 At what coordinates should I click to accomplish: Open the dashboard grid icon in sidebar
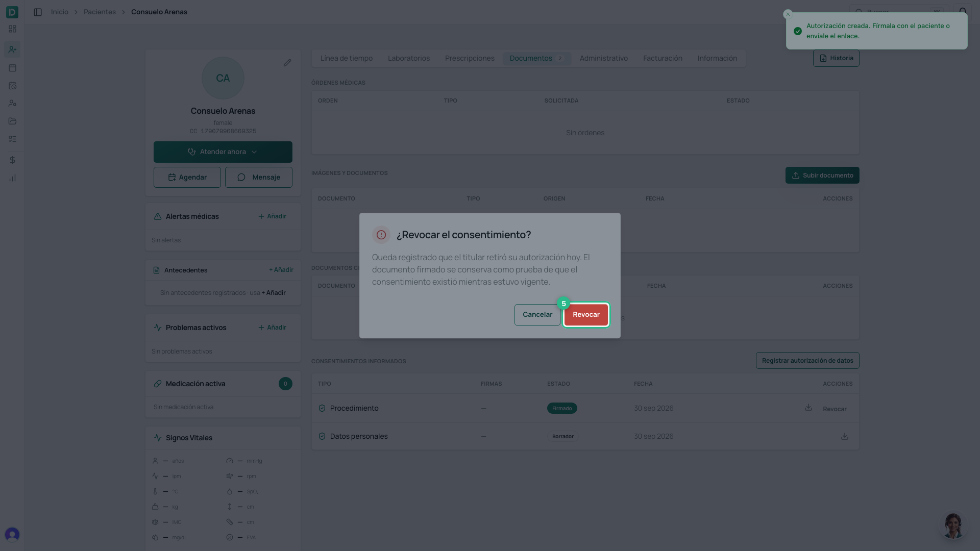click(12, 29)
